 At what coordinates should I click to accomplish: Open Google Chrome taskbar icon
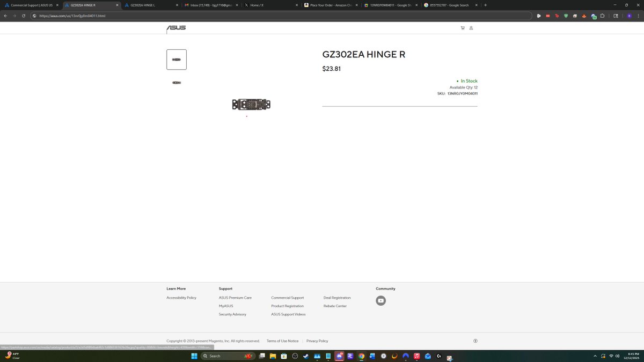[x=361, y=356]
